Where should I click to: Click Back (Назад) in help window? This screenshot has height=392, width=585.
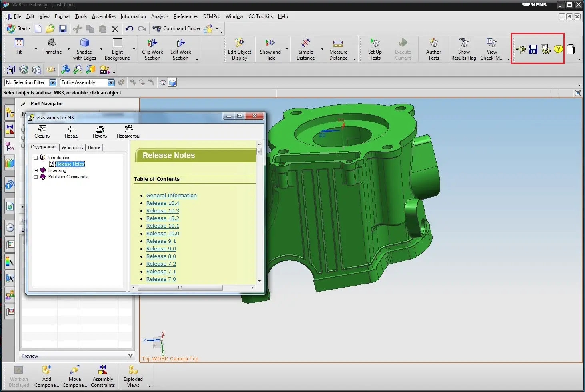71,132
